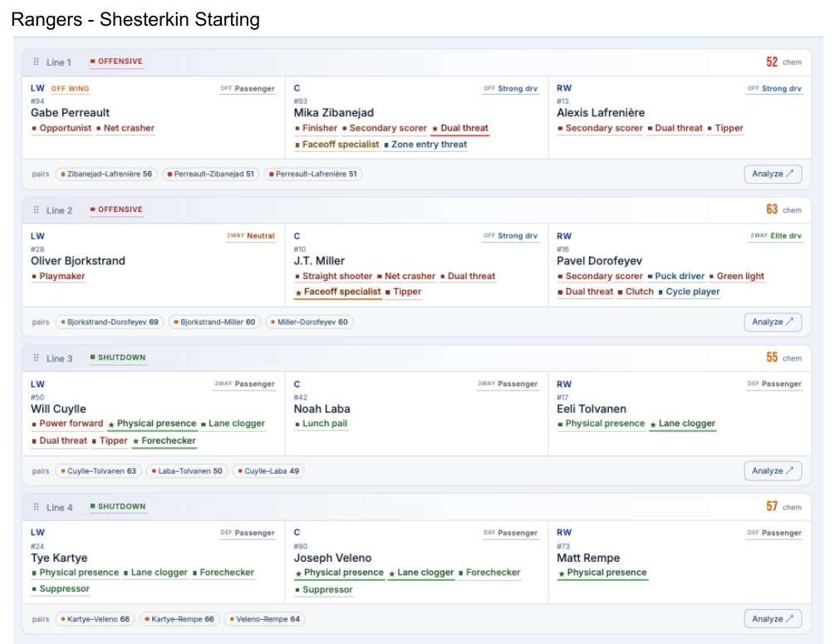The height and width of the screenshot is (644, 834).
Task: Click the Line 1 OFFENSIVE label
Action: 116,61
